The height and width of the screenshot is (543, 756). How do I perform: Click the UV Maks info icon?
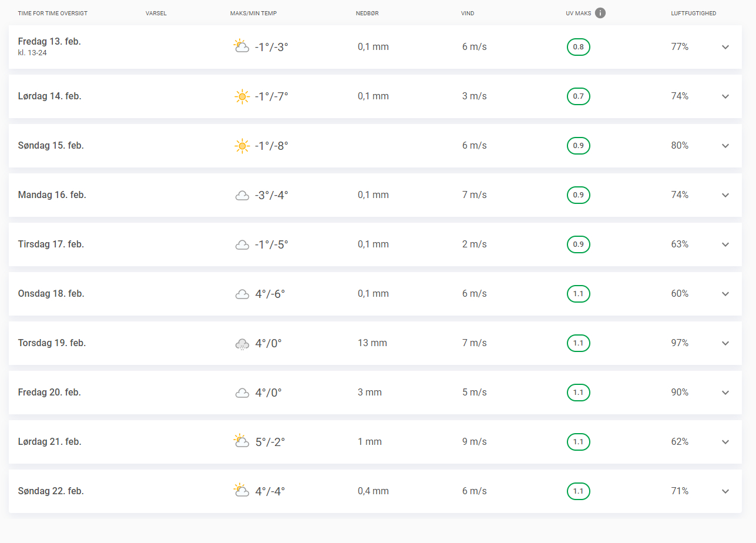point(600,13)
